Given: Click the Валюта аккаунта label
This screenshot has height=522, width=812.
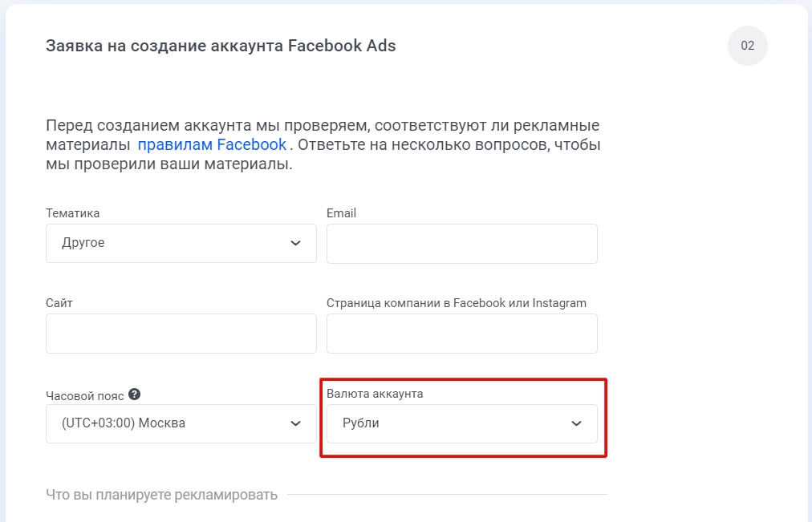Looking at the screenshot, I should [x=375, y=394].
